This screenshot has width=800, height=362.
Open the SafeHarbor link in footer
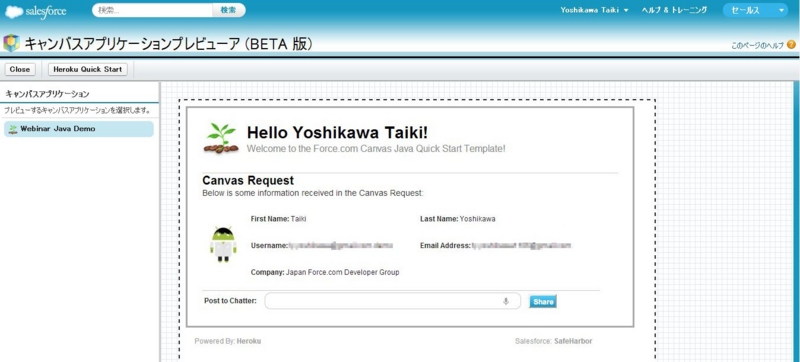pos(573,341)
